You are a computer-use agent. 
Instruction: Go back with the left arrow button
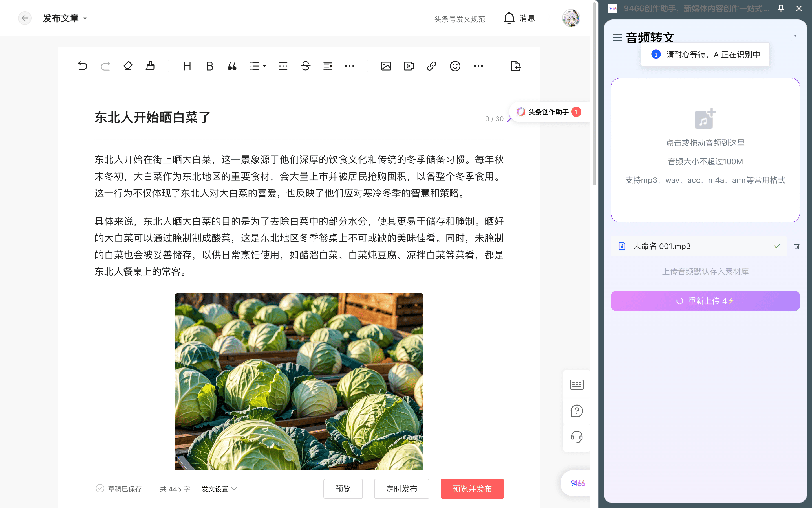point(25,18)
